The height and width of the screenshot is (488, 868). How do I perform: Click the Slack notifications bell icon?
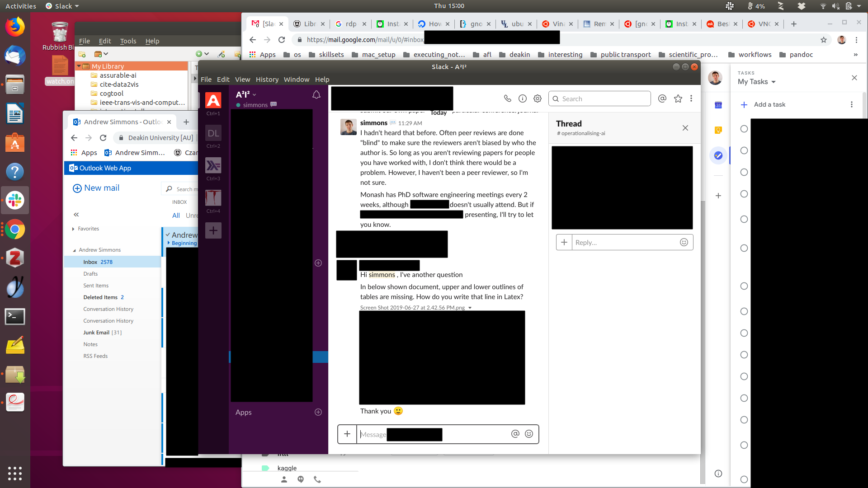(x=316, y=94)
